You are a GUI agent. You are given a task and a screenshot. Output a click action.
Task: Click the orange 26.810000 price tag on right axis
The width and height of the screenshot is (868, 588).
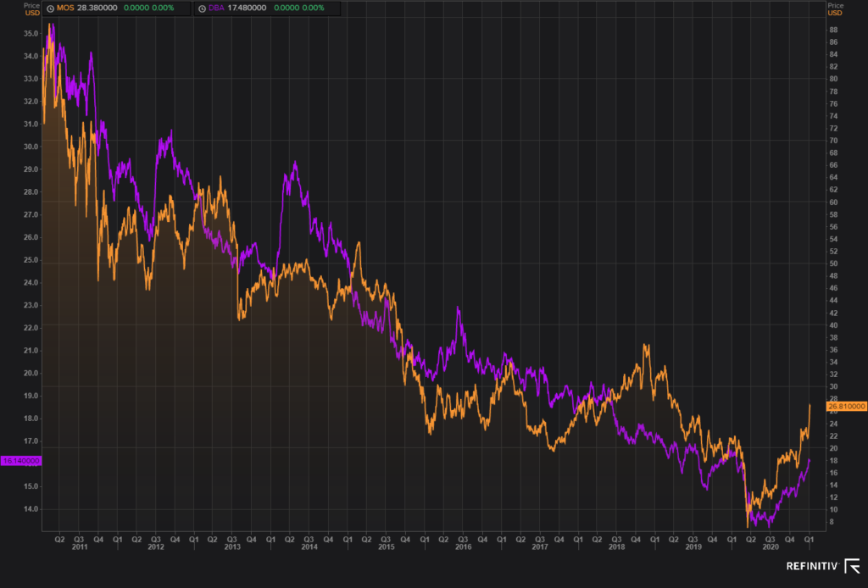pos(847,406)
